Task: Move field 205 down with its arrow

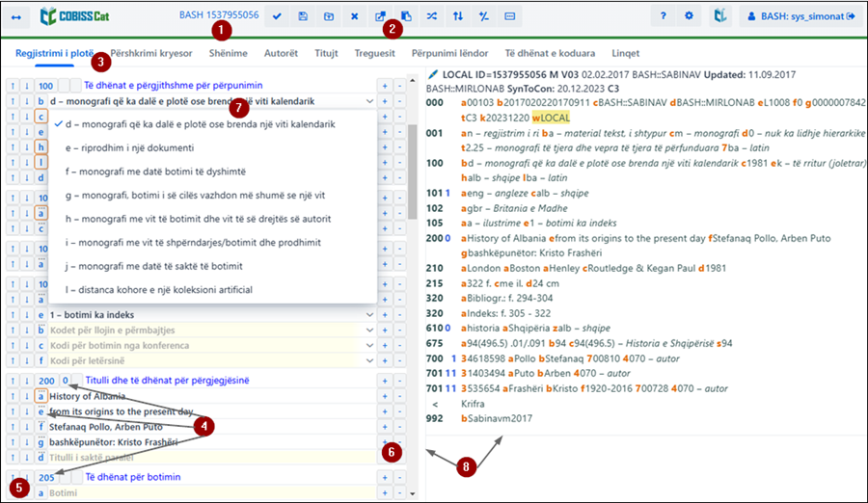Action: coord(27,478)
